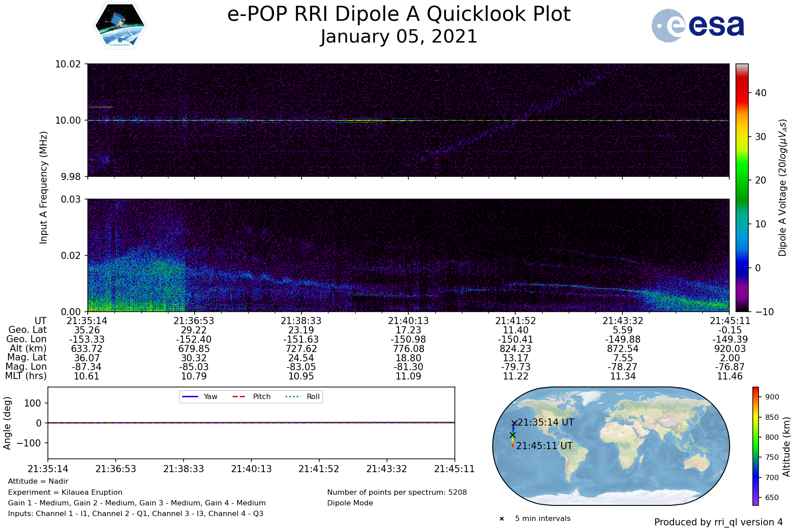This screenshot has width=798, height=532.
Task: Click the green dotted Roll legend sample
Action: coord(293,396)
